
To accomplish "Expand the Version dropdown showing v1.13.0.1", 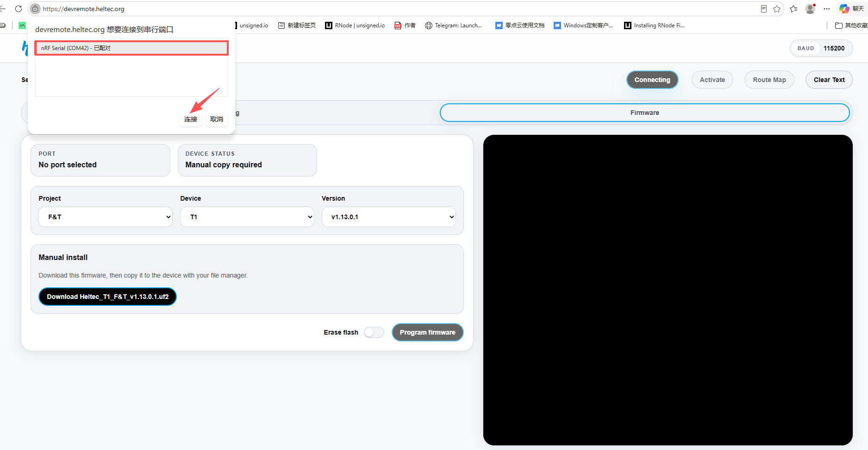I will coord(389,217).
